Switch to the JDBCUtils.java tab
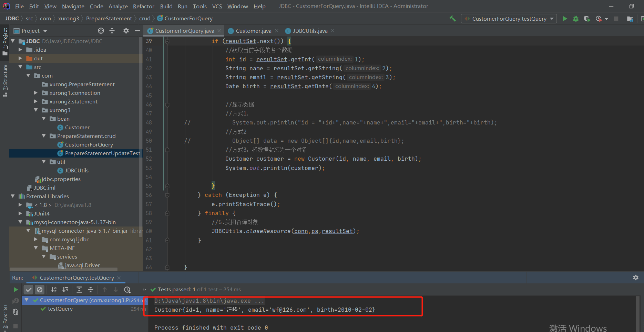 click(x=310, y=31)
